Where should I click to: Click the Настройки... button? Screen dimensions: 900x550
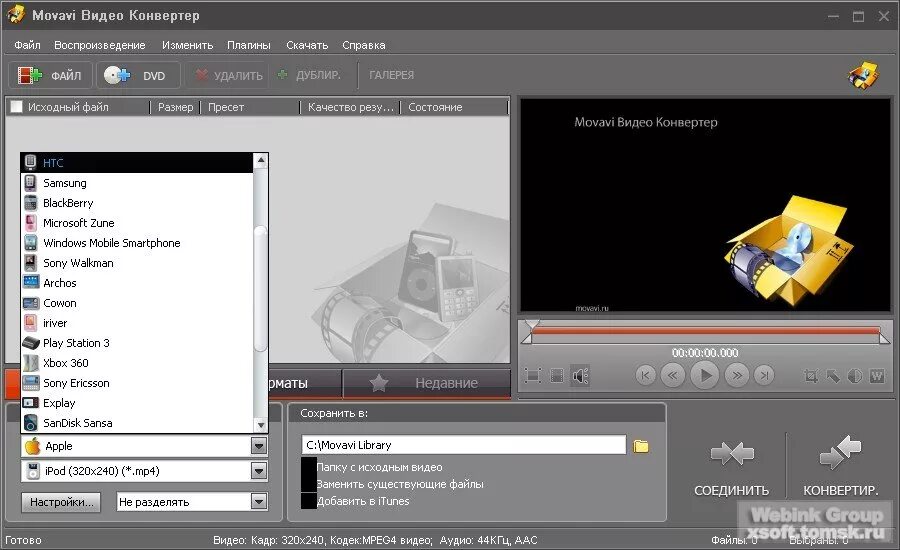pos(61,502)
